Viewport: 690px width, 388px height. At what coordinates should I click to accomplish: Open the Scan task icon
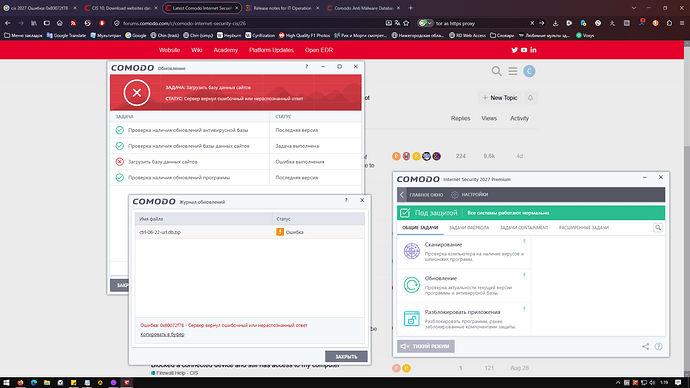click(x=411, y=251)
